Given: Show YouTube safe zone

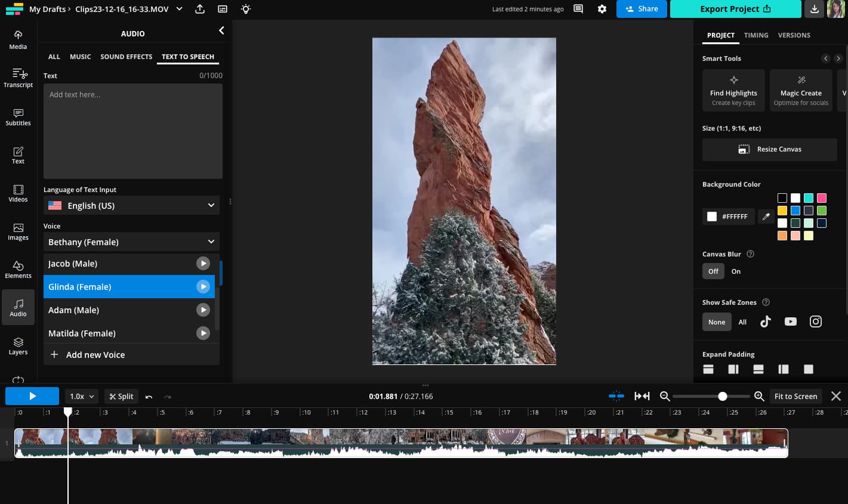Looking at the screenshot, I should coord(791,321).
